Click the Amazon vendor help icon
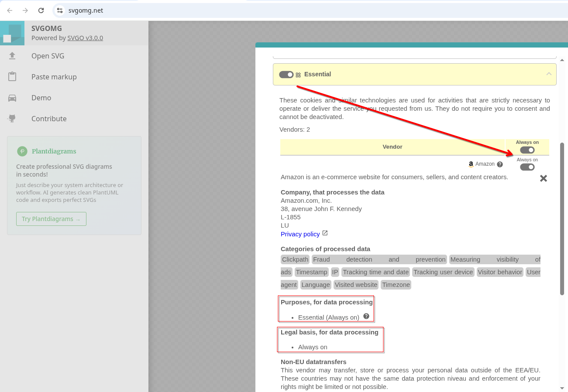 (500, 164)
